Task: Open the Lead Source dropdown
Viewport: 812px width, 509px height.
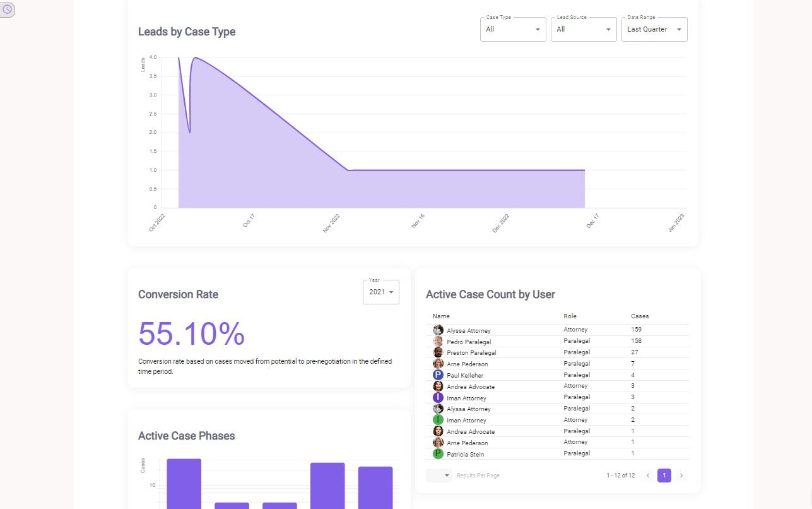Action: click(583, 29)
